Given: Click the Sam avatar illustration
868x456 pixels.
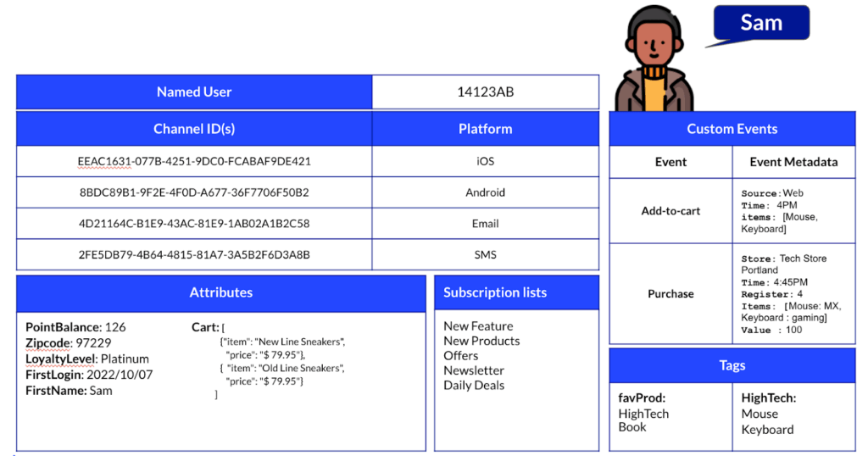Looking at the screenshot, I should 654,59.
